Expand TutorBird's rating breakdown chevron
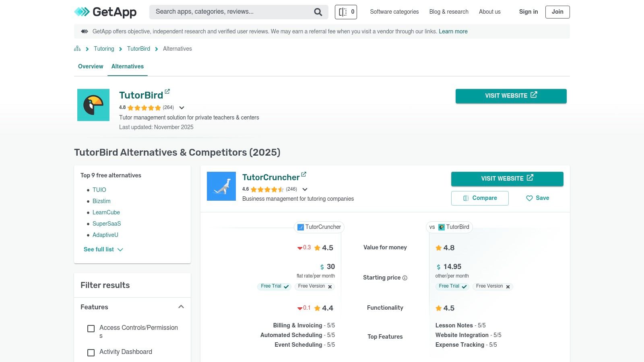Screen dimensions: 644x362 point(182,107)
